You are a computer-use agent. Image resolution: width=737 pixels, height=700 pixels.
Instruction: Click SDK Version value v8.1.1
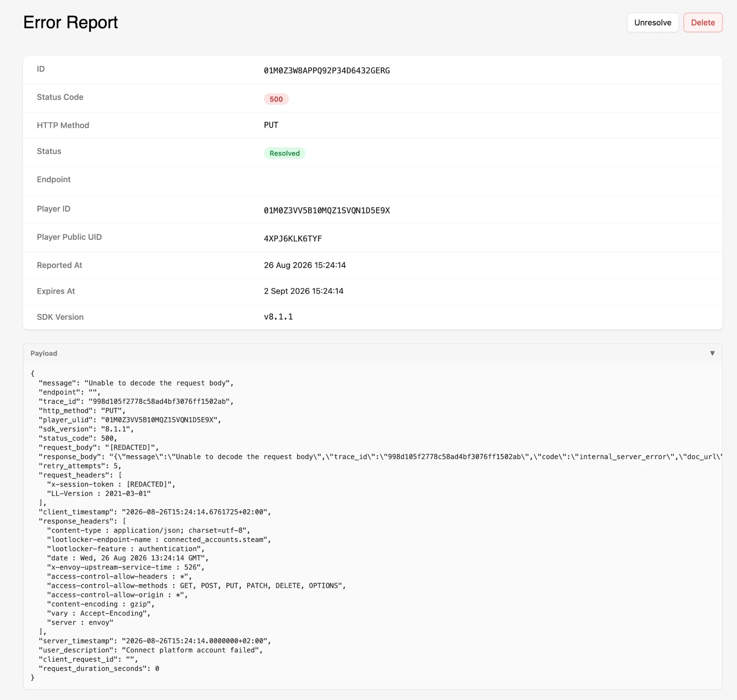tap(278, 317)
